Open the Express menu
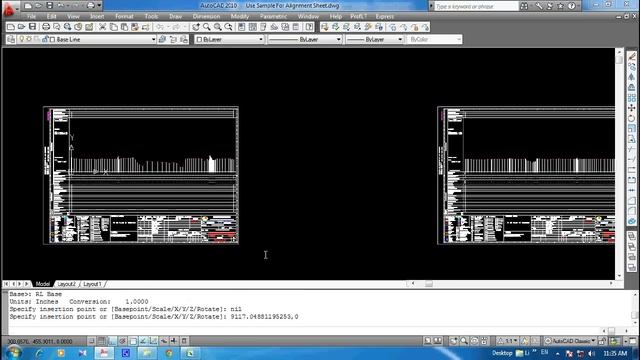This screenshot has width=640, height=360. coord(384,16)
